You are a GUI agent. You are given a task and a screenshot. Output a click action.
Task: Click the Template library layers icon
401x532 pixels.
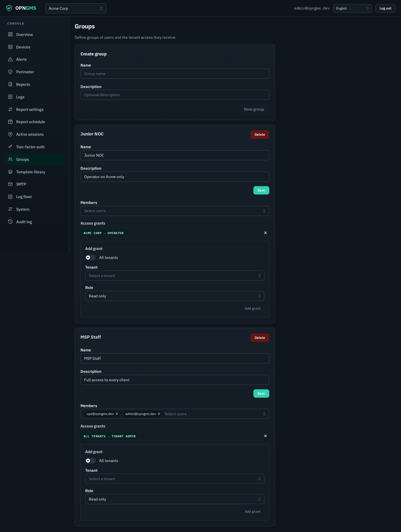coord(10,172)
